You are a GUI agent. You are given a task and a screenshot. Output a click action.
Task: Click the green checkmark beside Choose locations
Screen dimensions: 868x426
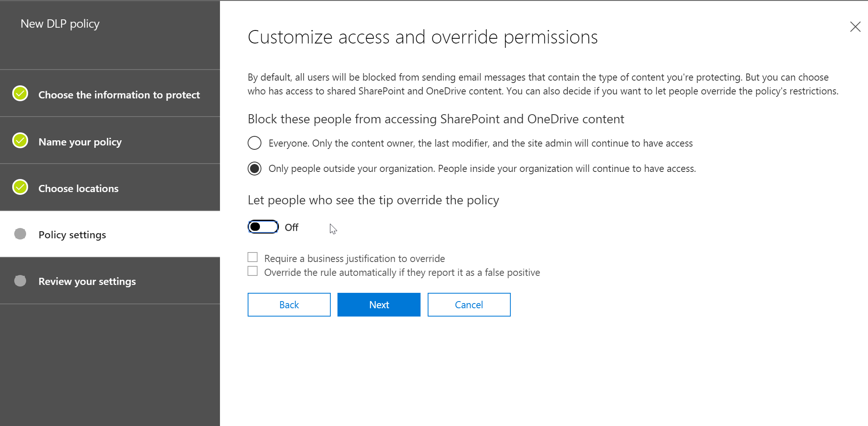[x=20, y=187]
